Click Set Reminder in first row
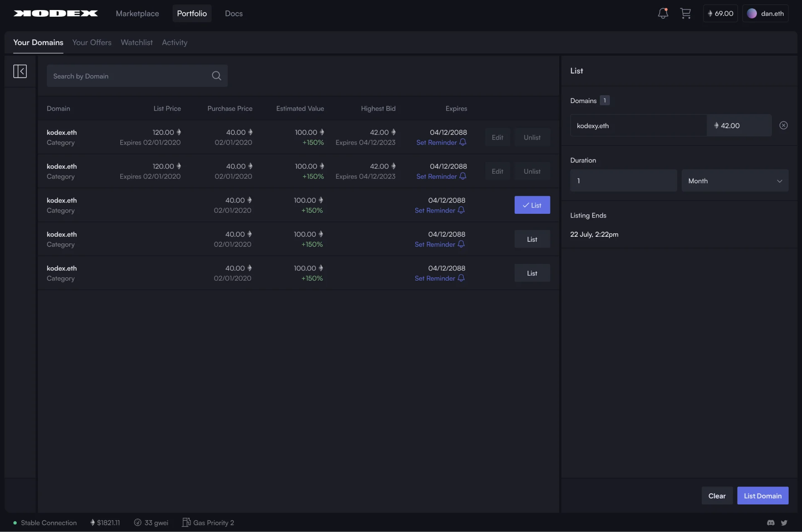 [441, 142]
